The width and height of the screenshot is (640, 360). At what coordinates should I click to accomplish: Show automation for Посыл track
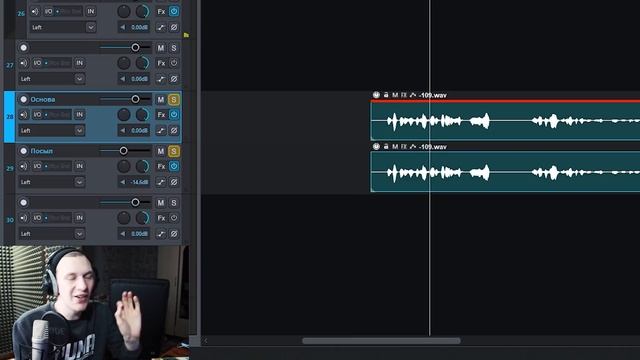tap(161, 182)
